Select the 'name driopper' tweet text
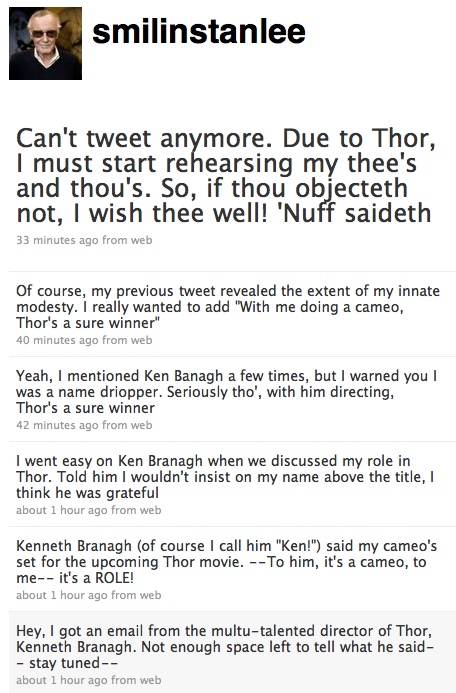456x693 pixels. pos(227,392)
